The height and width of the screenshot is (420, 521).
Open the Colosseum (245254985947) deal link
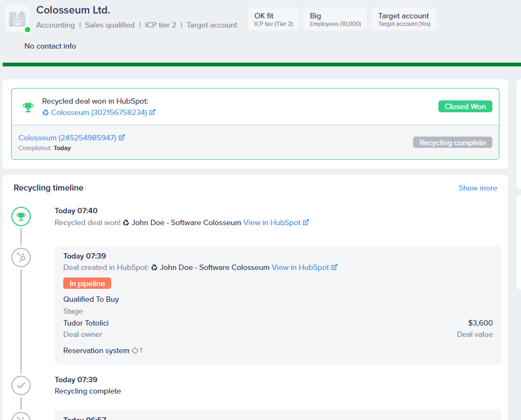67,138
